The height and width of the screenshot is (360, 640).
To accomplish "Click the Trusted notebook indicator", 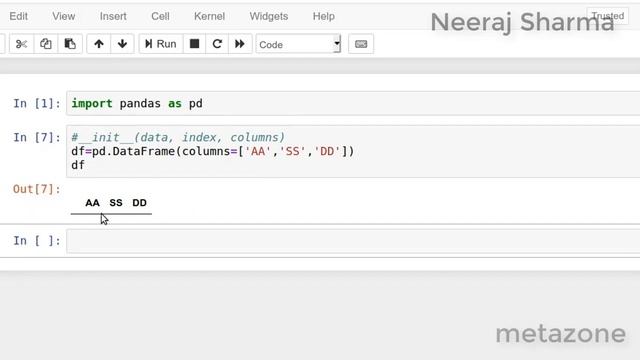I will coord(607,16).
